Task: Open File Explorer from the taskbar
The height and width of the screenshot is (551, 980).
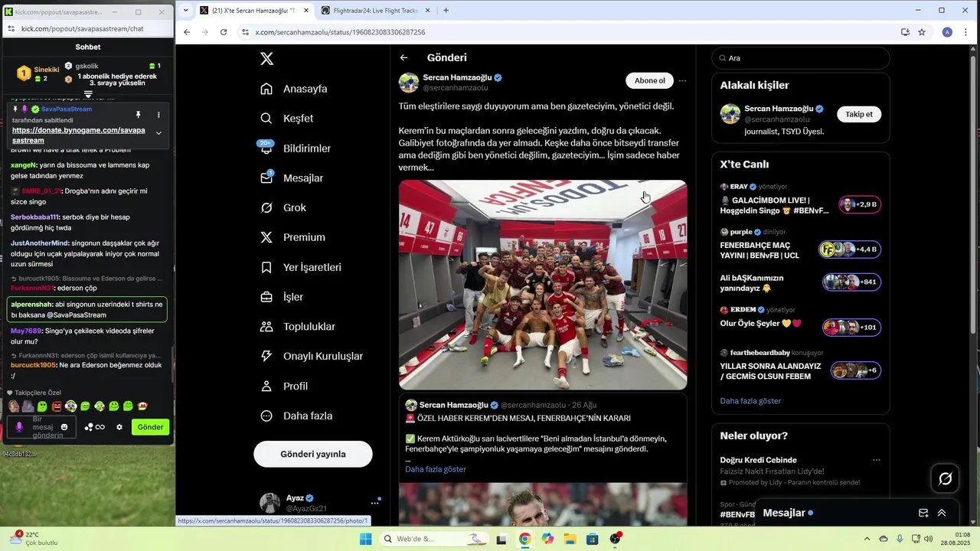Action: 570,539
